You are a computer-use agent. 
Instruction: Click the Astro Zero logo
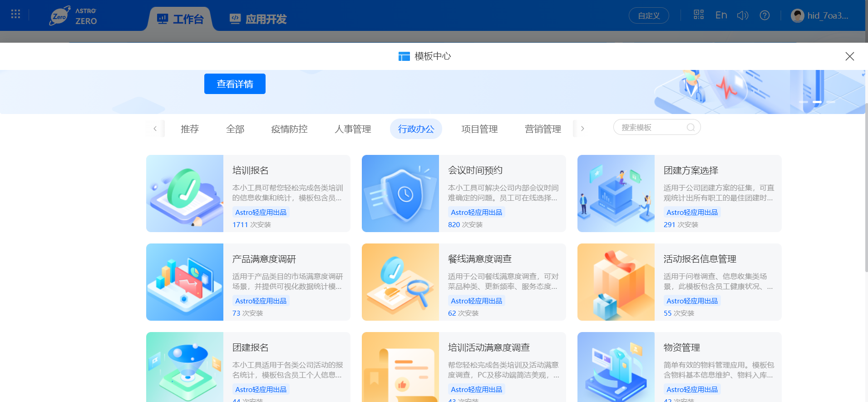tap(73, 16)
